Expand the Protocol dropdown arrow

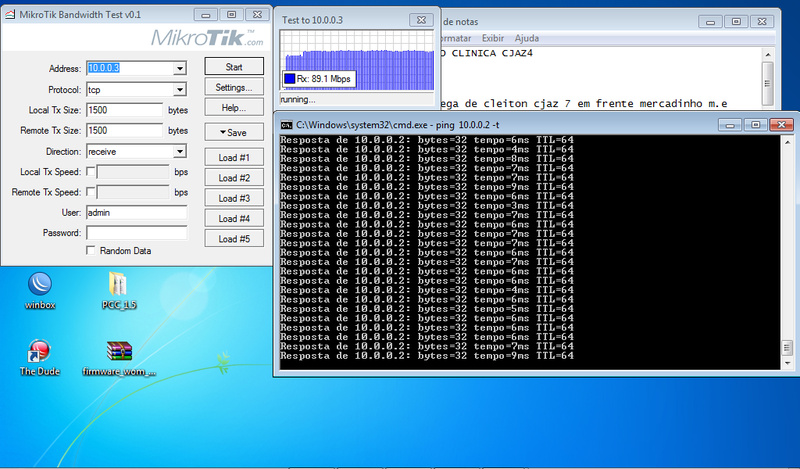pyautogui.click(x=180, y=89)
